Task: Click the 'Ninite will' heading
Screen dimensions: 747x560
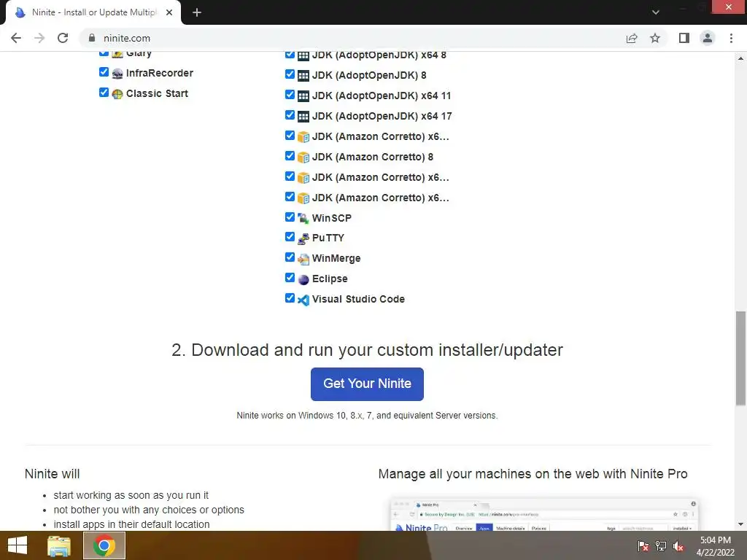Action: point(53,474)
